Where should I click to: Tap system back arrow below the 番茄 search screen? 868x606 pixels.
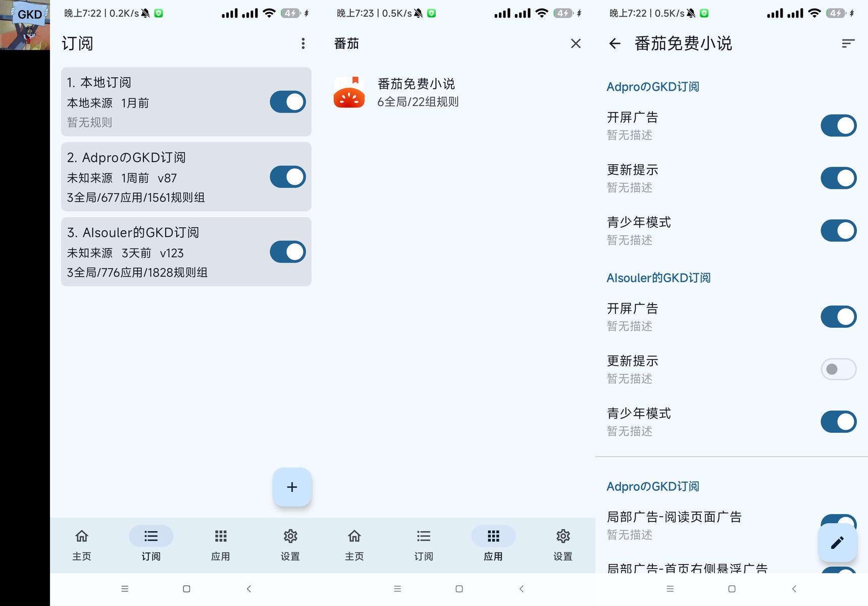point(521,589)
